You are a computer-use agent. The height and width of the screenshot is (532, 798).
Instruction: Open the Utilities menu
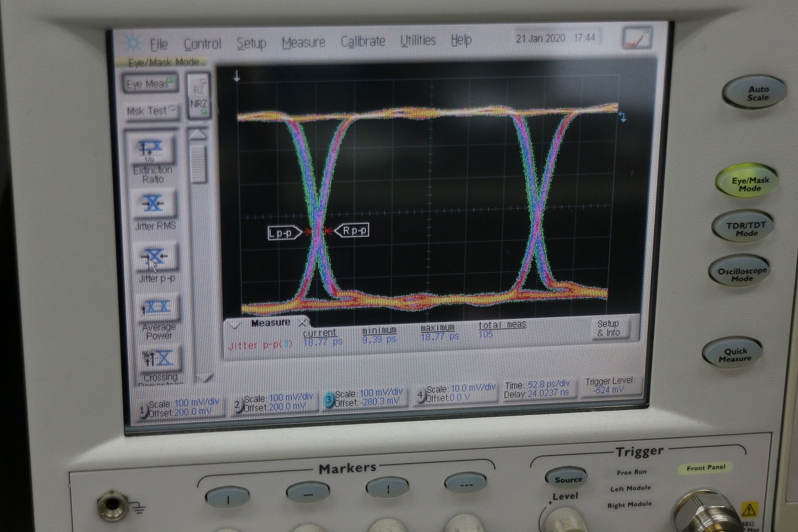coord(417,41)
